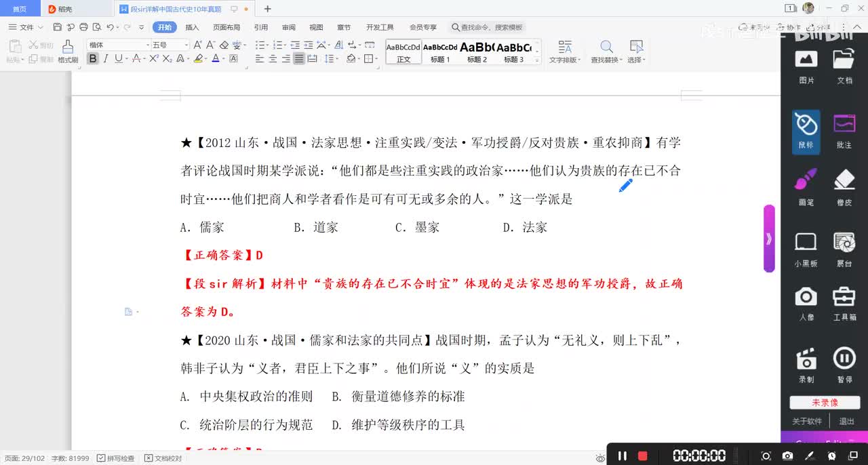The height and width of the screenshot is (465, 868).
Task: Take a screenshot with the recorder camera icon
Action: pyautogui.click(x=787, y=456)
